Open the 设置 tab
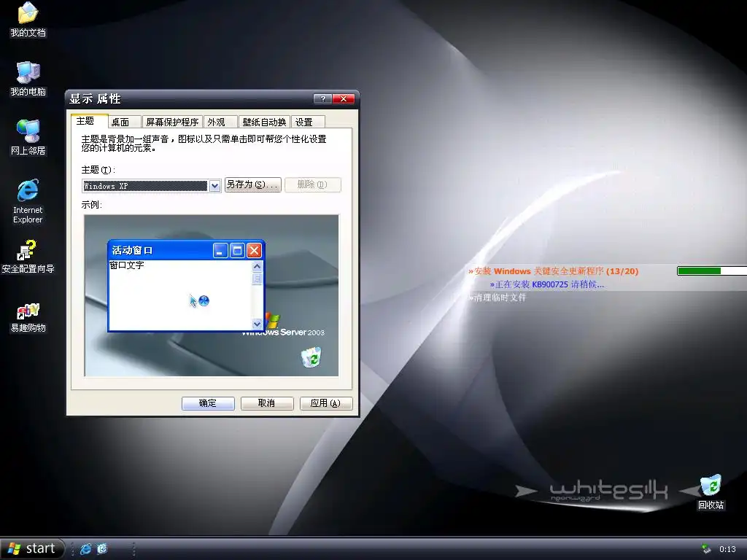This screenshot has width=747, height=560. [x=308, y=122]
